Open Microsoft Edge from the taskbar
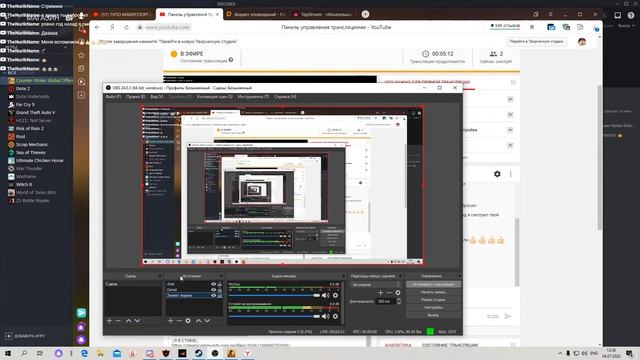Screen dimensions: 640x360 (x=84, y=353)
